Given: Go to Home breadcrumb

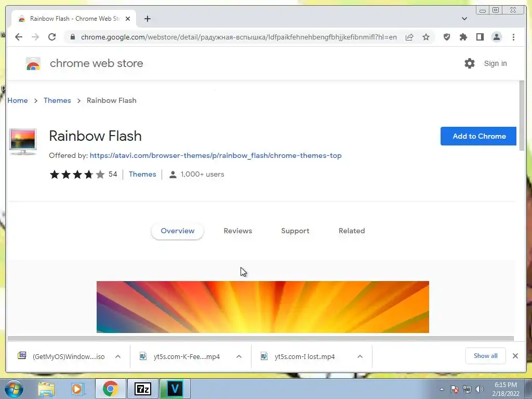Looking at the screenshot, I should pos(18,100).
